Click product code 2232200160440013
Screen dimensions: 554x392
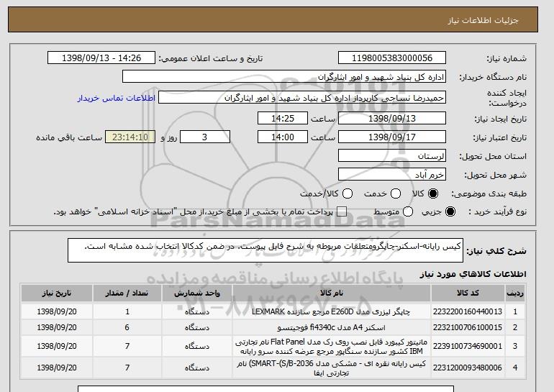click(x=468, y=312)
